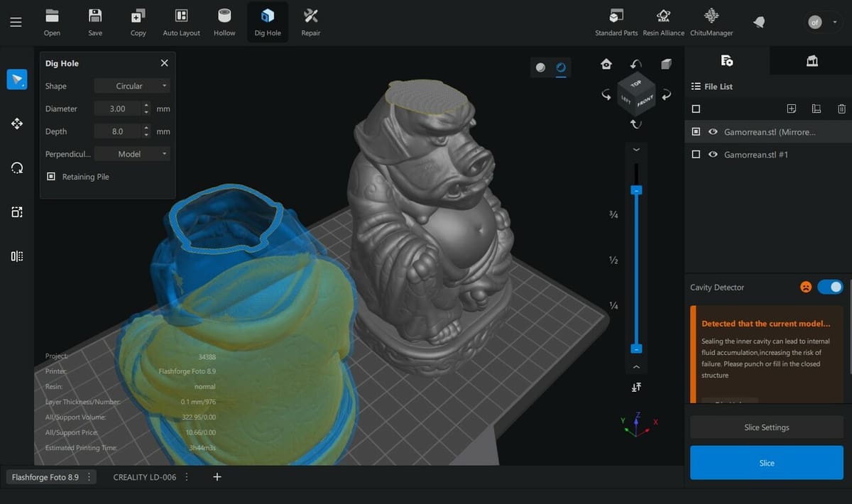The height and width of the screenshot is (504, 852).
Task: Click the layout icon beside the File List trash
Action: tap(816, 109)
